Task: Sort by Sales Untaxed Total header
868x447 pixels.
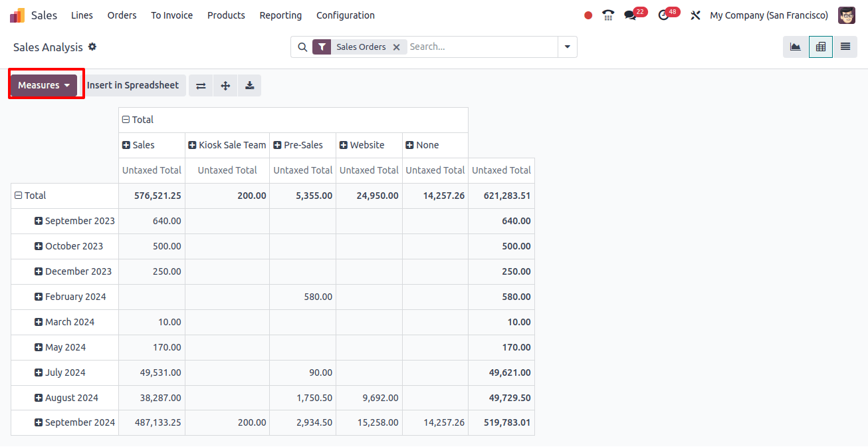Action: (x=152, y=170)
